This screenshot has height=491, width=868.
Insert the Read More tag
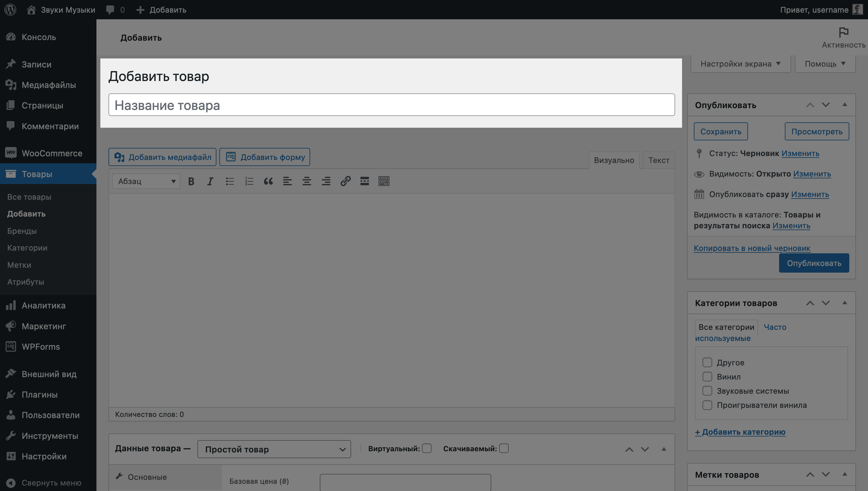click(x=365, y=181)
